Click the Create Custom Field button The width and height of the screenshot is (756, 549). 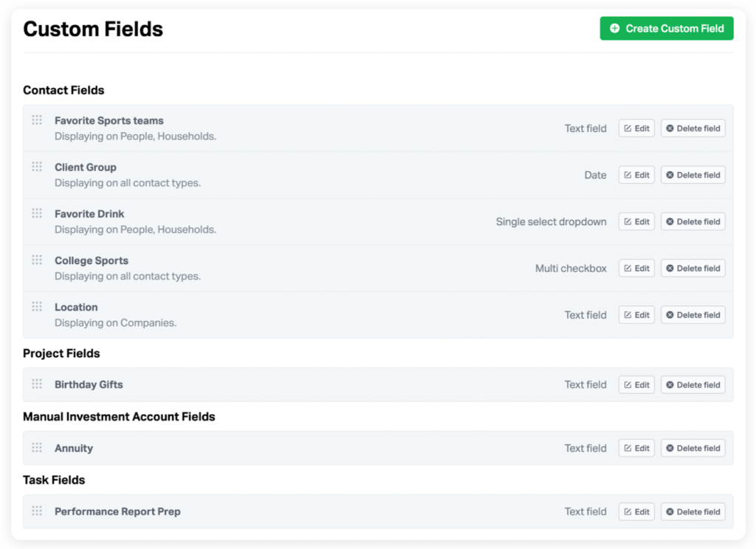click(x=666, y=28)
